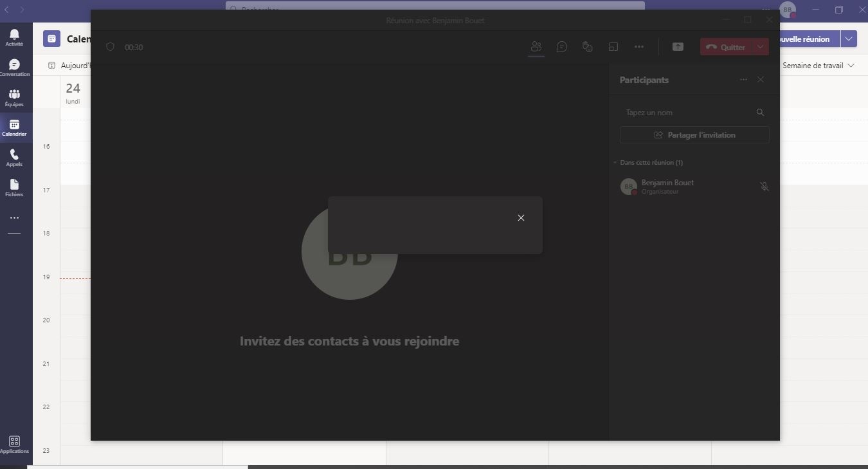Open more actions in meeting toolbar
Image resolution: width=868 pixels, height=469 pixels.
tap(639, 47)
